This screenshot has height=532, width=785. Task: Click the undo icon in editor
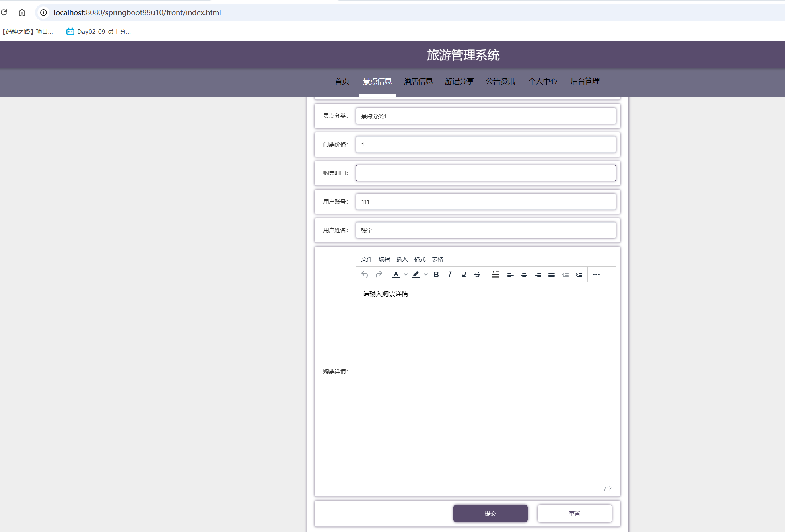(x=365, y=274)
